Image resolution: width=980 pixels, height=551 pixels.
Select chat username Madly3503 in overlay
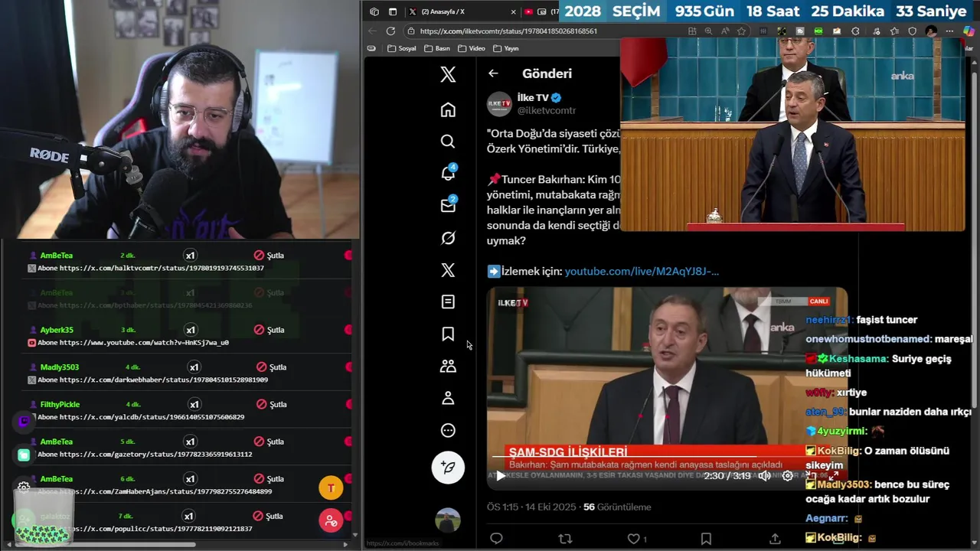coord(844,484)
